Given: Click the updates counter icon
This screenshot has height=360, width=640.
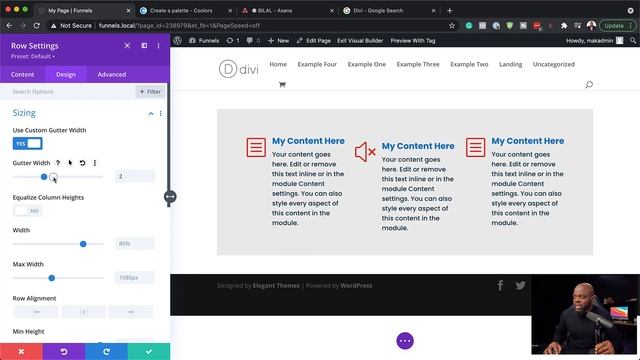Looking at the screenshot, I should pos(233,40).
